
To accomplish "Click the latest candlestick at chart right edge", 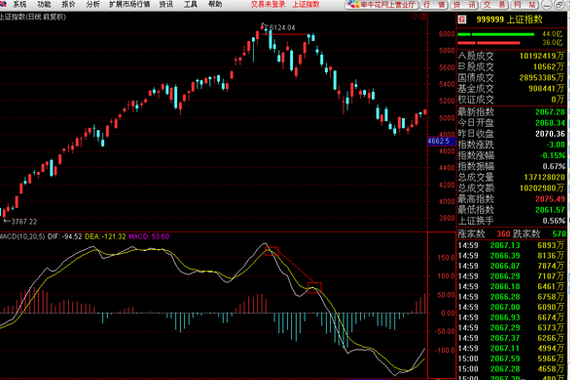I will [425, 112].
